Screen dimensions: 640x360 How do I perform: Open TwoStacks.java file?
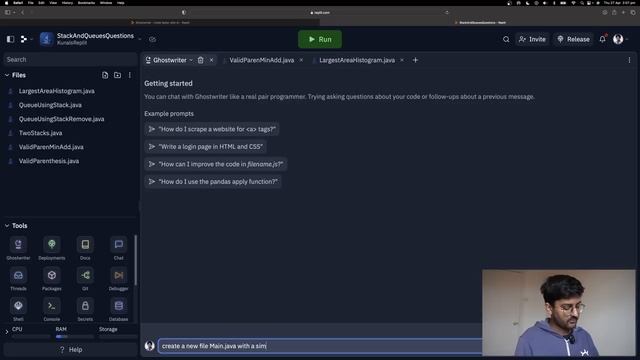(x=40, y=133)
